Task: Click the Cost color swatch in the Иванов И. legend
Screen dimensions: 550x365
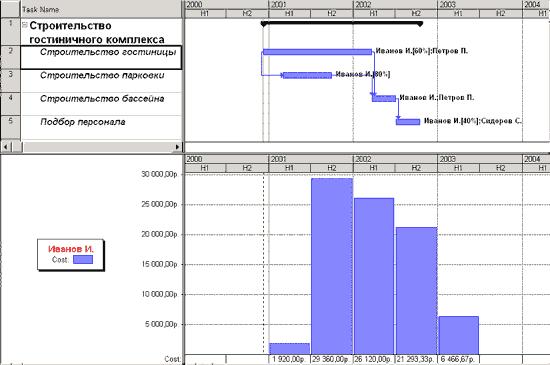Action: pos(83,259)
